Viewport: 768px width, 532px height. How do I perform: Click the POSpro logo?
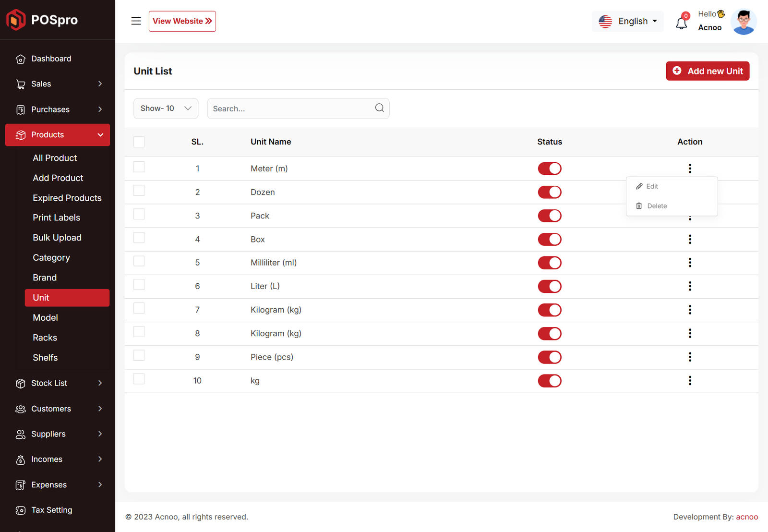tap(42, 20)
